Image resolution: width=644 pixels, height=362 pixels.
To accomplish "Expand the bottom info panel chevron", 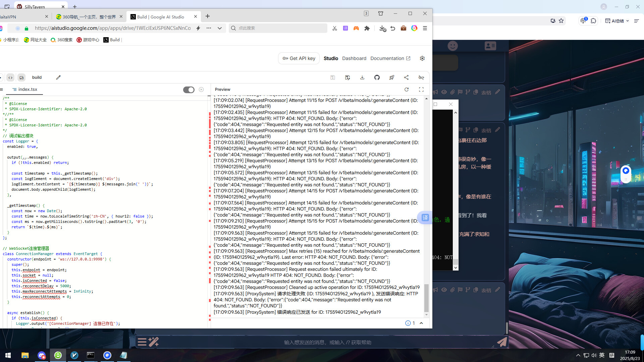I will click(x=421, y=323).
